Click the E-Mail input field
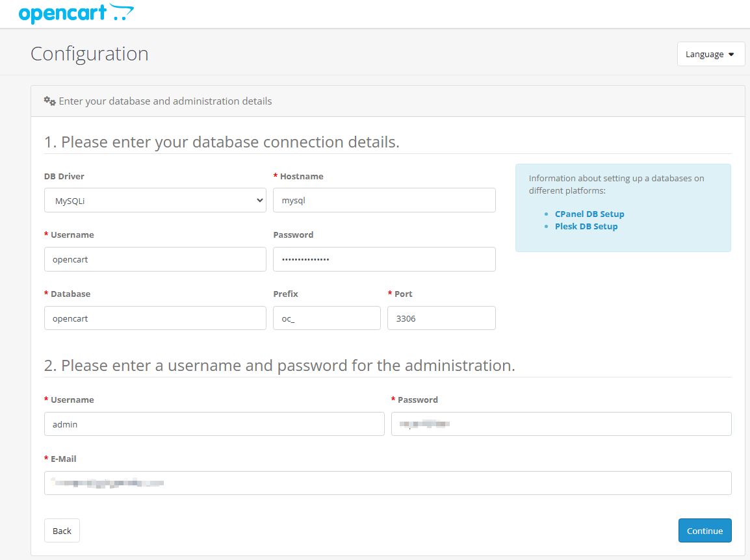This screenshot has height=560, width=750. tap(388, 483)
